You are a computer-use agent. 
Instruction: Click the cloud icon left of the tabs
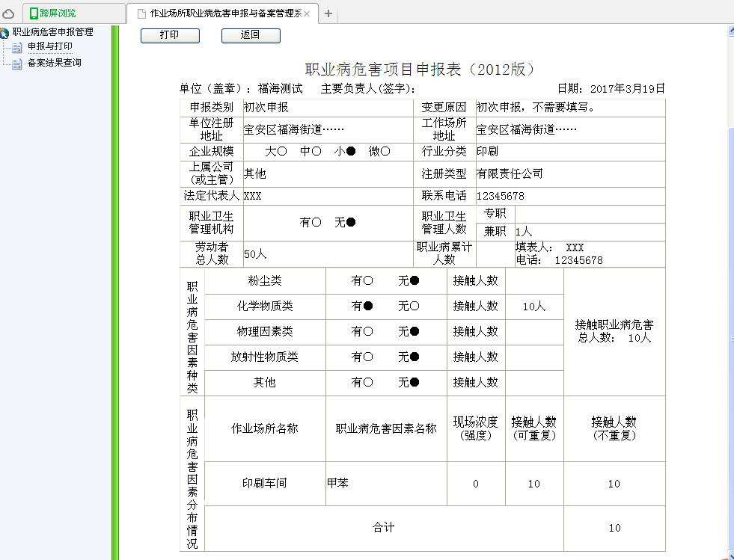8,13
